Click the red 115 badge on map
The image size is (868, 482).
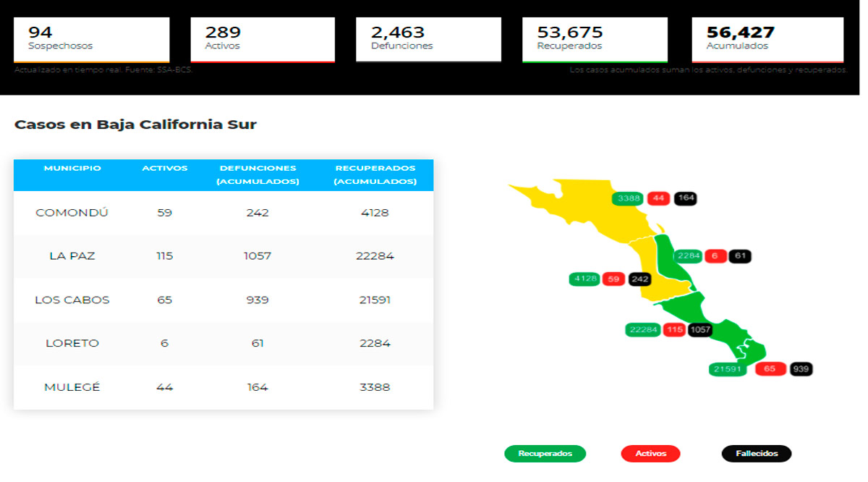point(674,330)
